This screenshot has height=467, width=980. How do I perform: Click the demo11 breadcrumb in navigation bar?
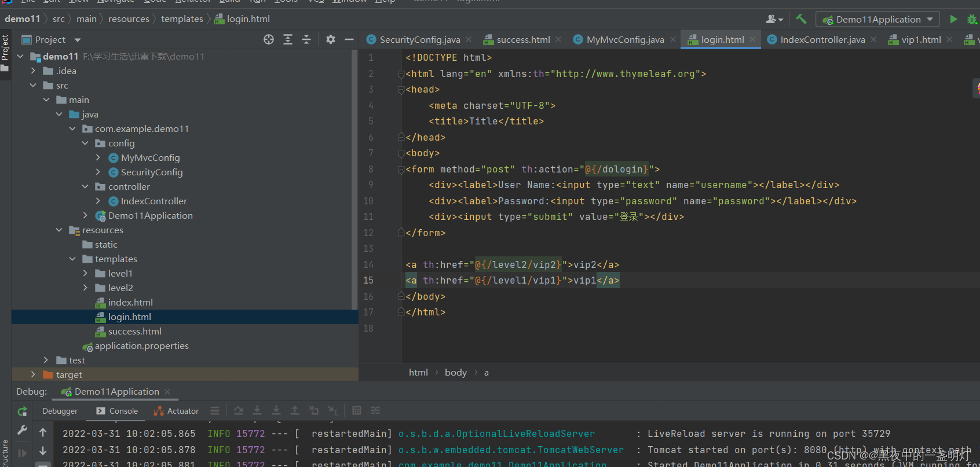coord(23,19)
